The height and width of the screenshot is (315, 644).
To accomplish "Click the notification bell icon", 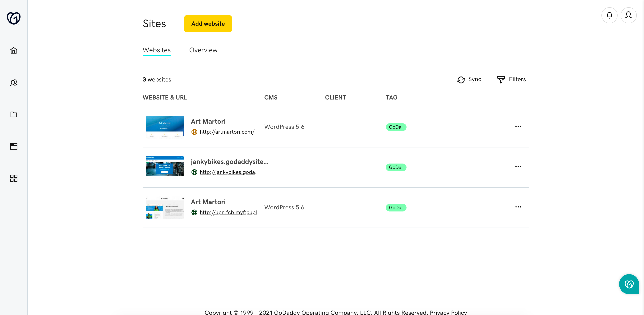I will 609,15.
